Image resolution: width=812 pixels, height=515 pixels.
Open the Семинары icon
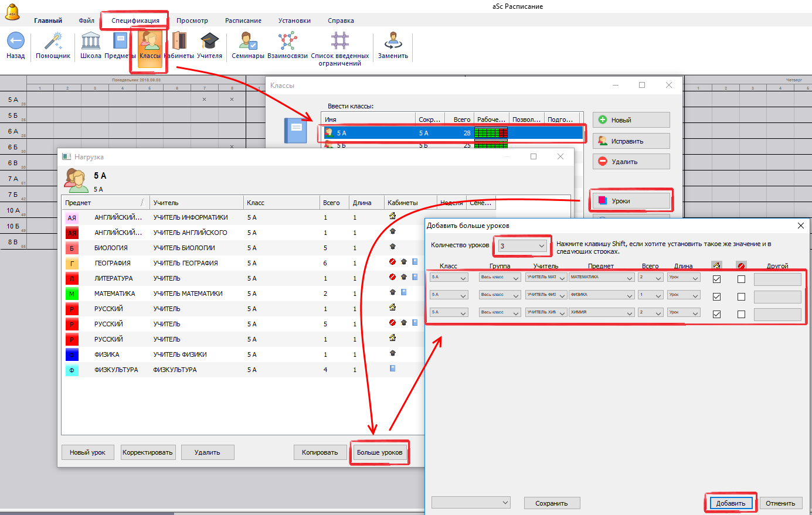(248, 42)
